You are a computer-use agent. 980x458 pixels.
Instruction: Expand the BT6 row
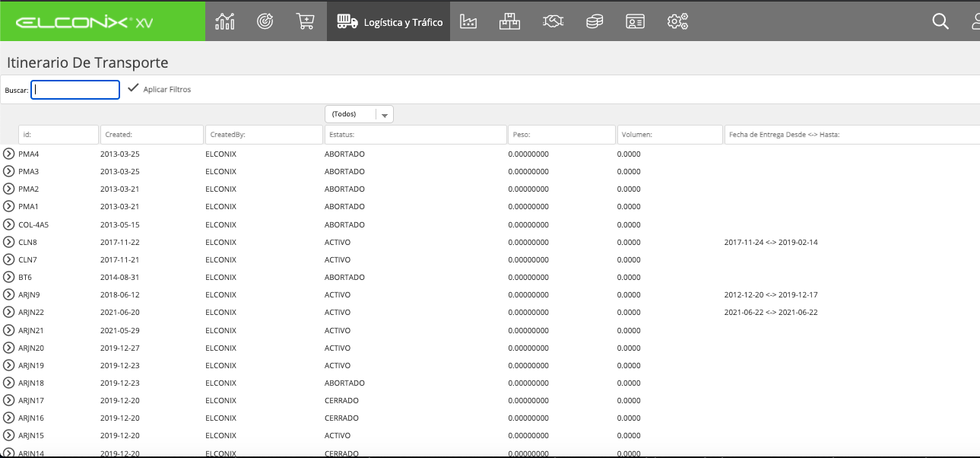click(9, 277)
